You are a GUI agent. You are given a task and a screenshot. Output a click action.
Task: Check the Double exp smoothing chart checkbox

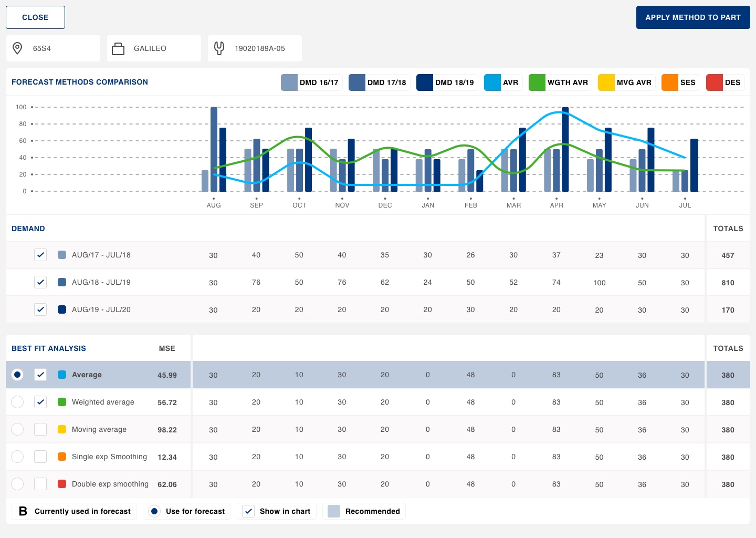pyautogui.click(x=40, y=484)
